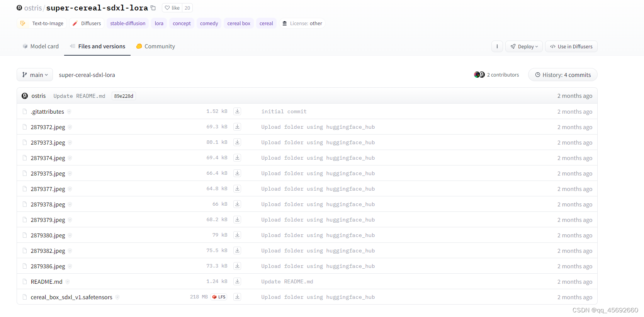Download 2879372.jpeg using its download icon
This screenshot has height=317, width=644.
(x=237, y=127)
